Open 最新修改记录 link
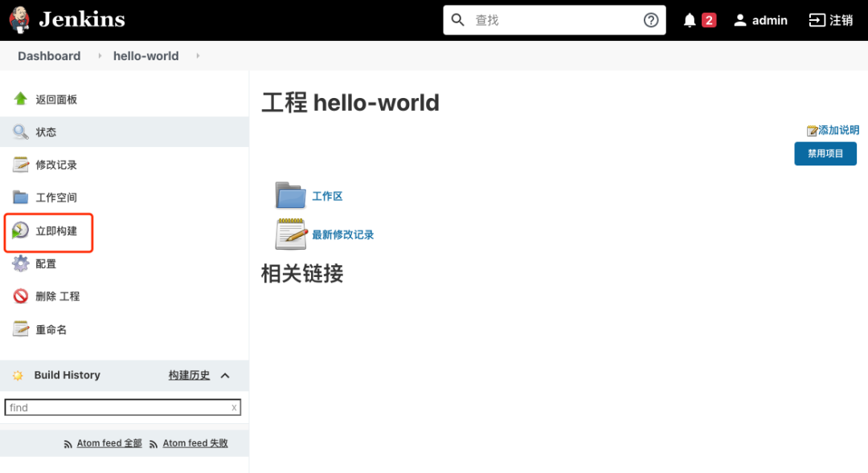868x473 pixels. click(342, 234)
